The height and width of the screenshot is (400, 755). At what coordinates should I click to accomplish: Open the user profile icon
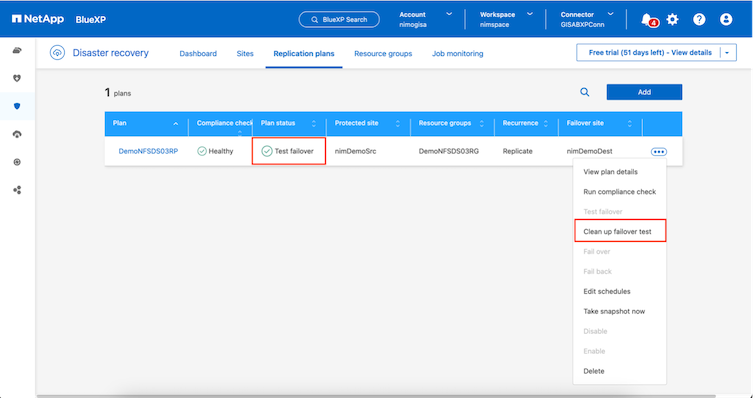pos(726,19)
